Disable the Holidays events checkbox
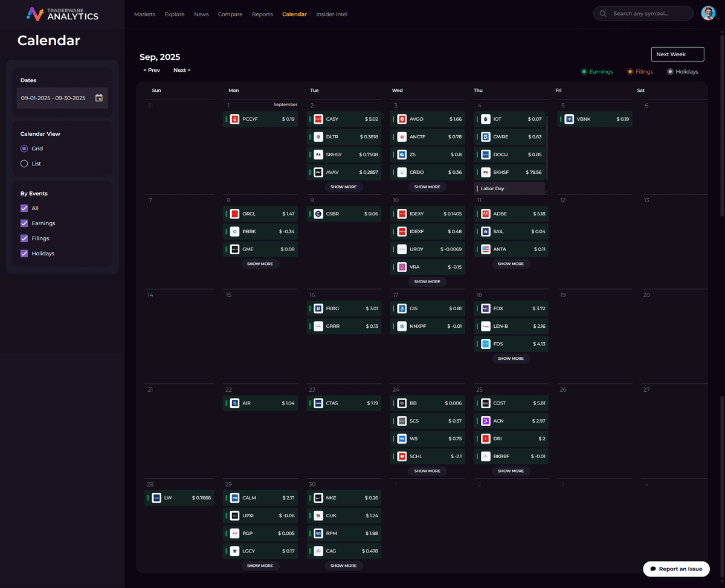Screen dimensions: 725x588 [24, 254]
